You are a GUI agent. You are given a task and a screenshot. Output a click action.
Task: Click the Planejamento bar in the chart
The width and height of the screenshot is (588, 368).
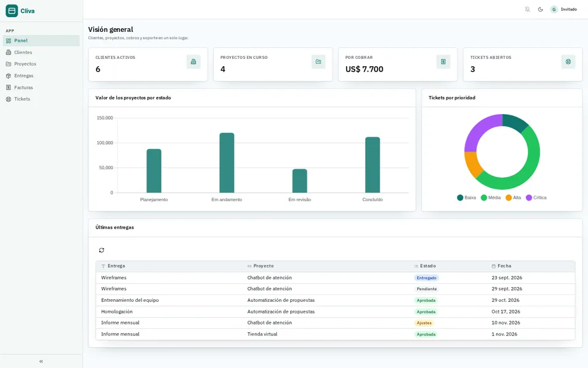point(154,171)
